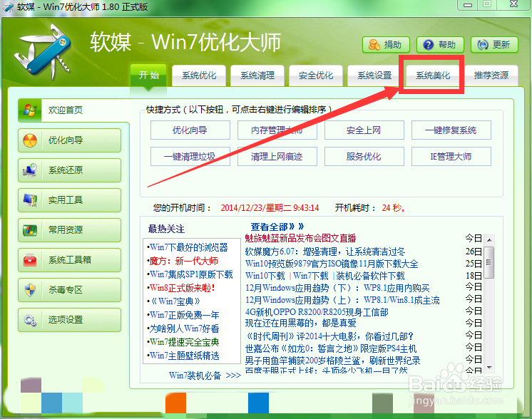
Task: Switch to the 推荐资源 tab
Action: (491, 76)
